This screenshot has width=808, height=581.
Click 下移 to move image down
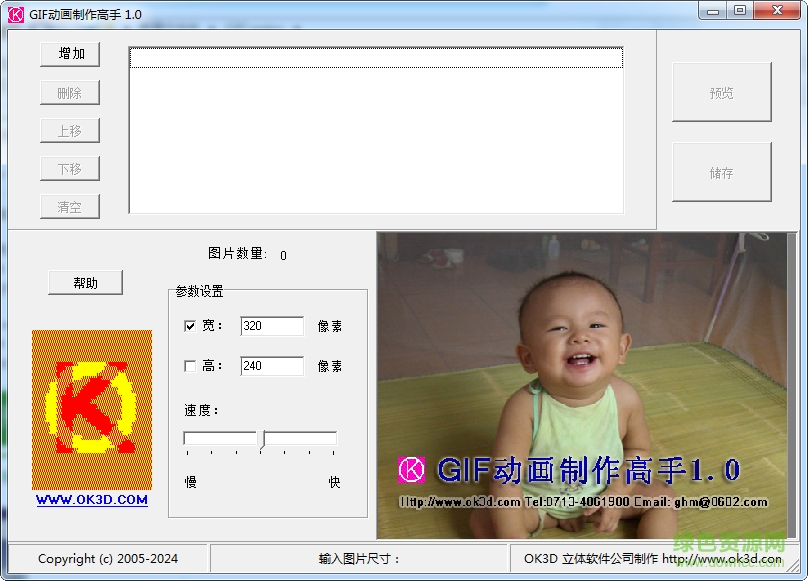tap(69, 168)
